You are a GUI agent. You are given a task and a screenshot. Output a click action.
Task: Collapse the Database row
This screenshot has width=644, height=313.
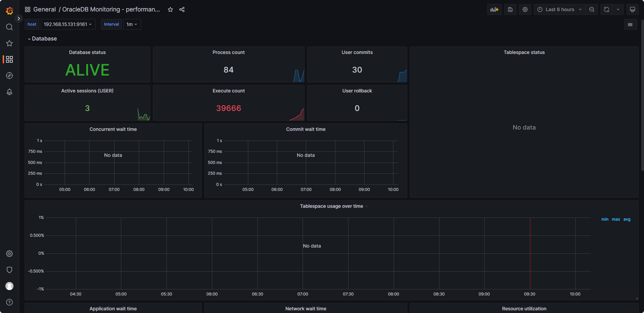(x=42, y=39)
